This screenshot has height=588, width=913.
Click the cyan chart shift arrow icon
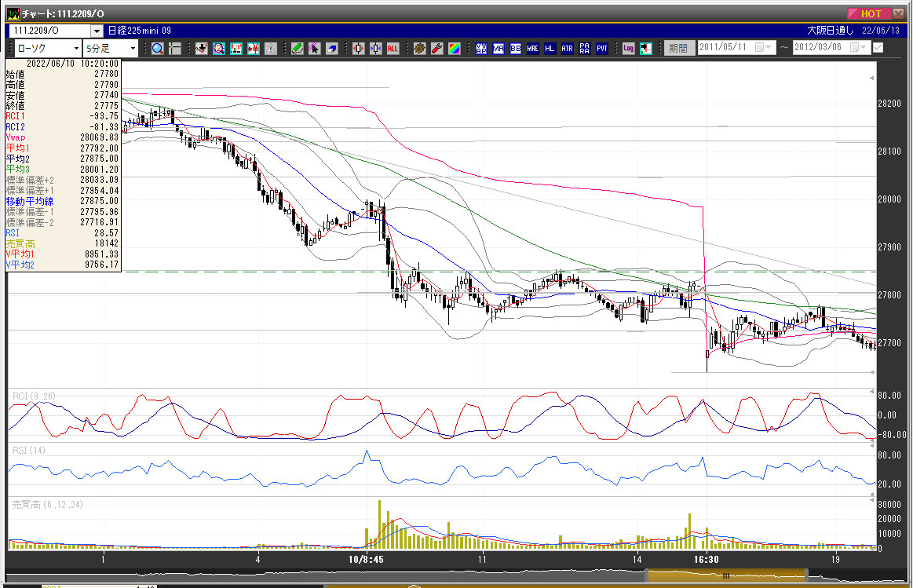click(646, 49)
